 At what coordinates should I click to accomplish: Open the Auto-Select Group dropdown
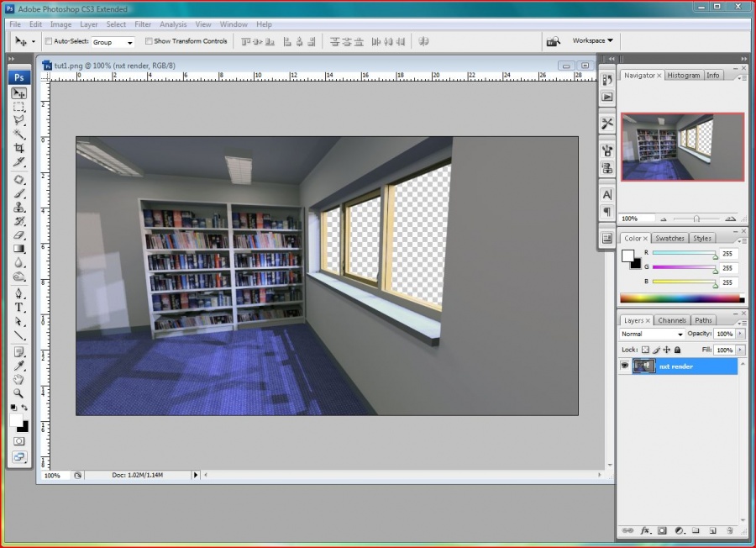click(113, 42)
